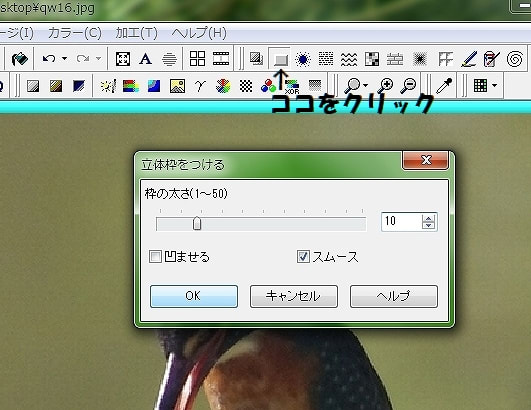The height and width of the screenshot is (410, 531).
Task: Enable the 凹ませる checkbox
Action: coord(155,257)
